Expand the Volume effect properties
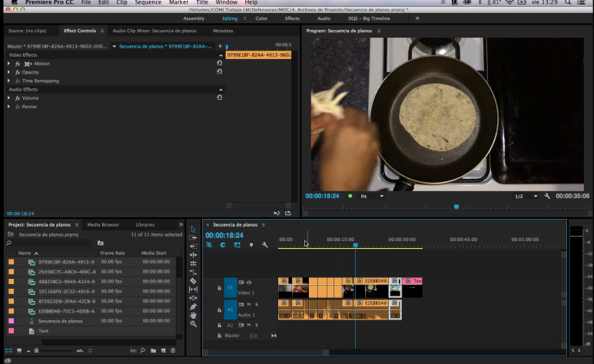 tap(8, 98)
